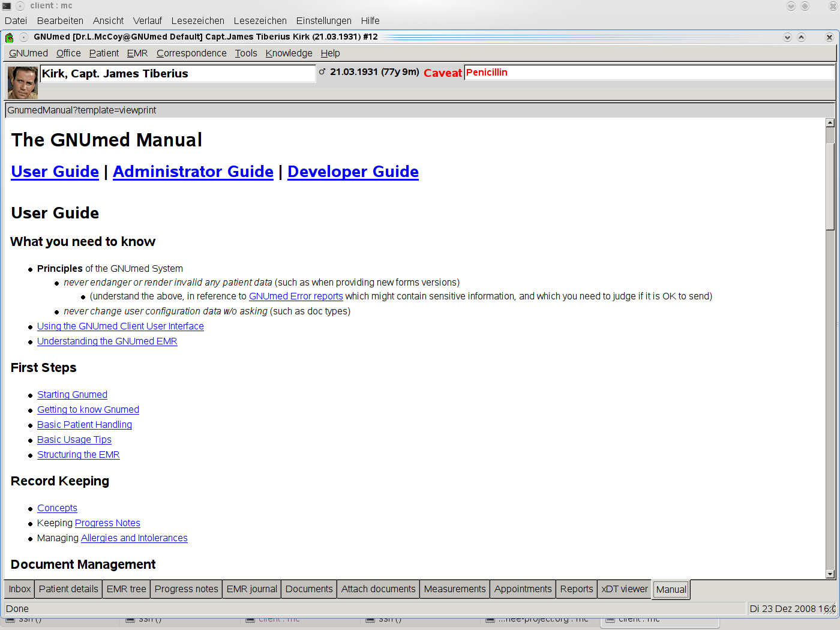
Task: Select the Manual tab
Action: [671, 589]
